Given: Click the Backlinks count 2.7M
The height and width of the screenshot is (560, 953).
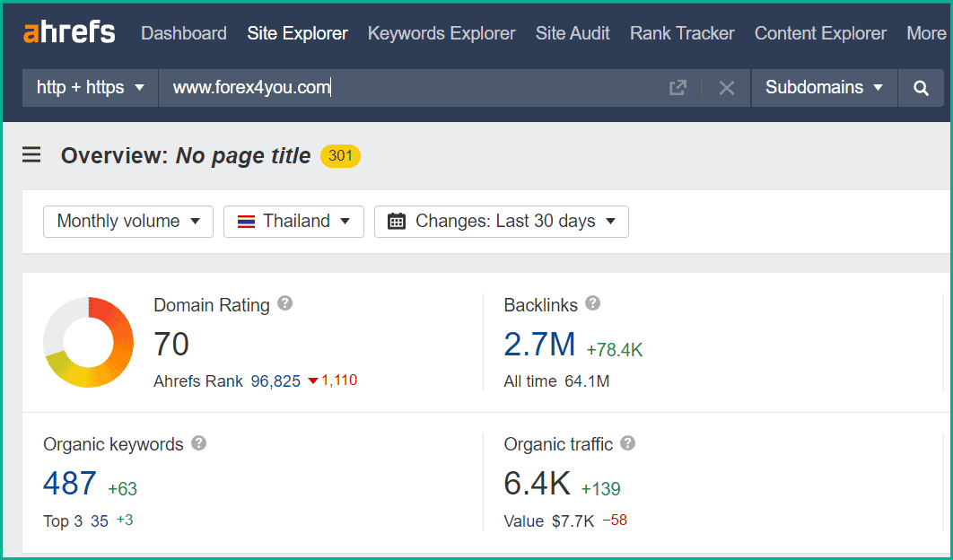Looking at the screenshot, I should 539,344.
